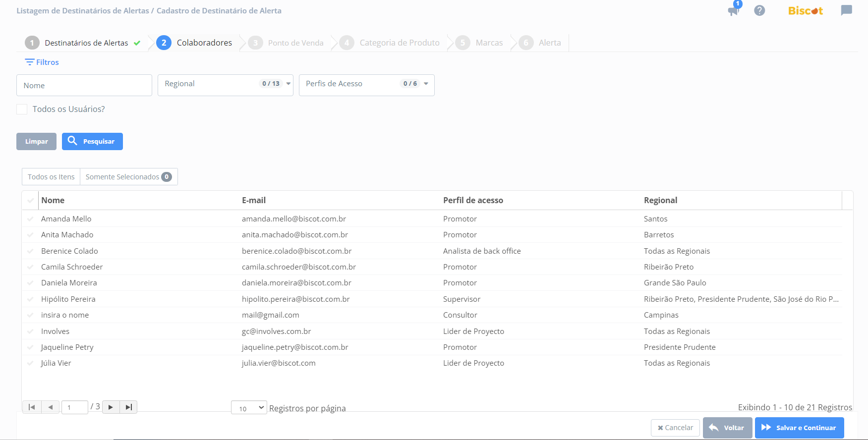Click Analista de back office cell
Screen dimensions: 868x440
482,251
